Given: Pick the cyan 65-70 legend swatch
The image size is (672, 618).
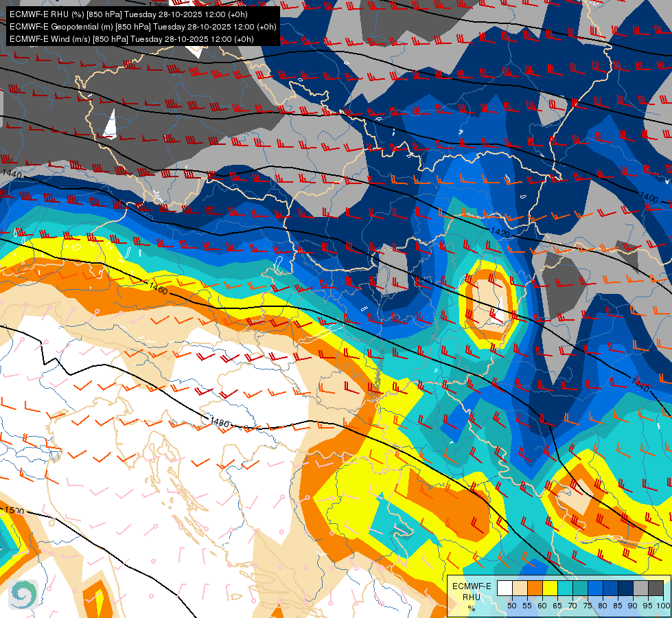Looking at the screenshot, I should coord(566,588).
